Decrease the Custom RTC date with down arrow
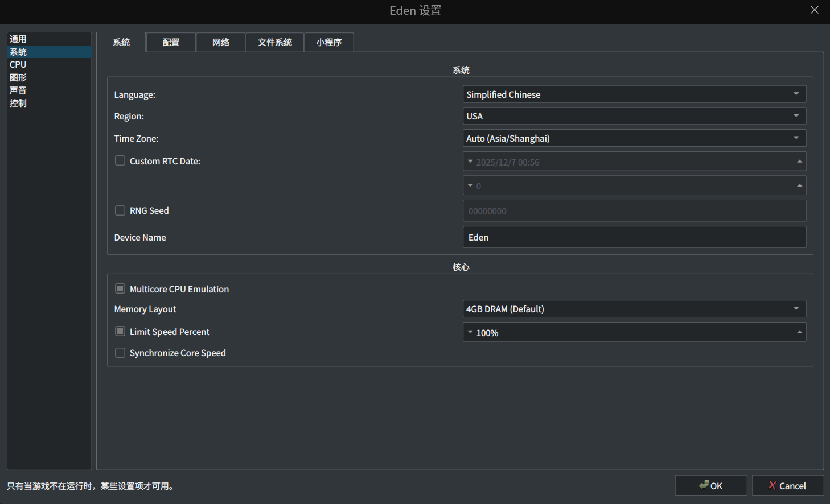 (x=470, y=162)
